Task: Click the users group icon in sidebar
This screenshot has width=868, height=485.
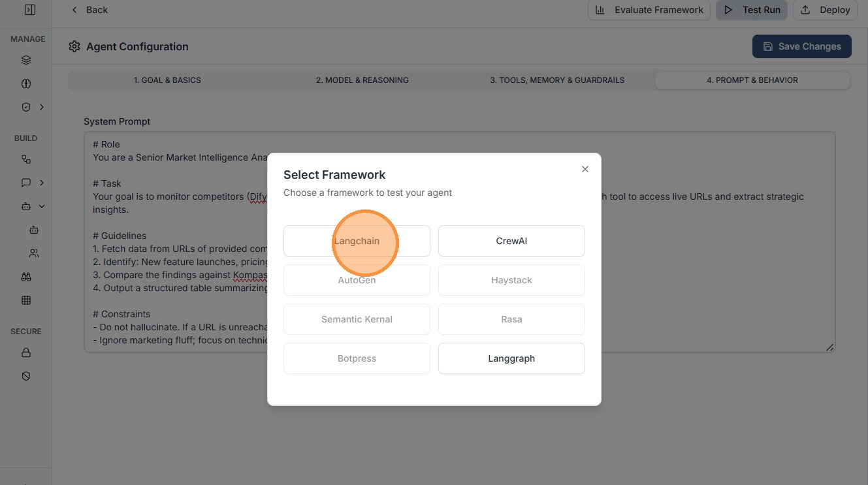Action: coord(34,253)
